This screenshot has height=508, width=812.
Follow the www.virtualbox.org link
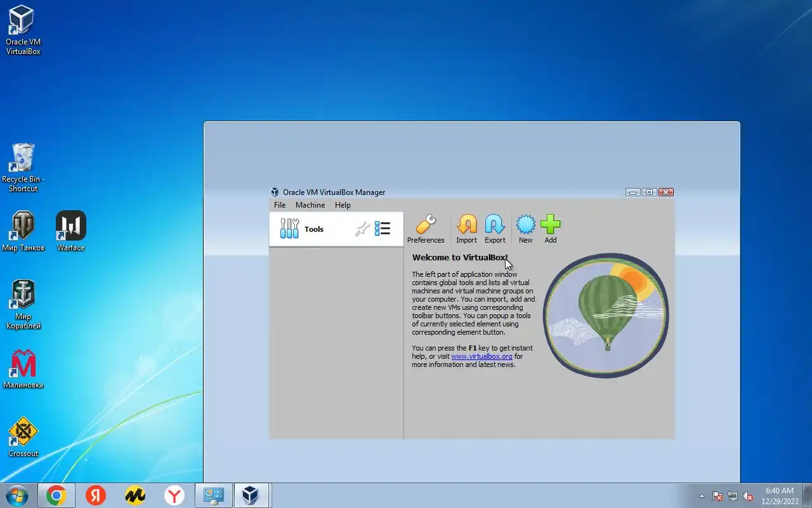[481, 356]
